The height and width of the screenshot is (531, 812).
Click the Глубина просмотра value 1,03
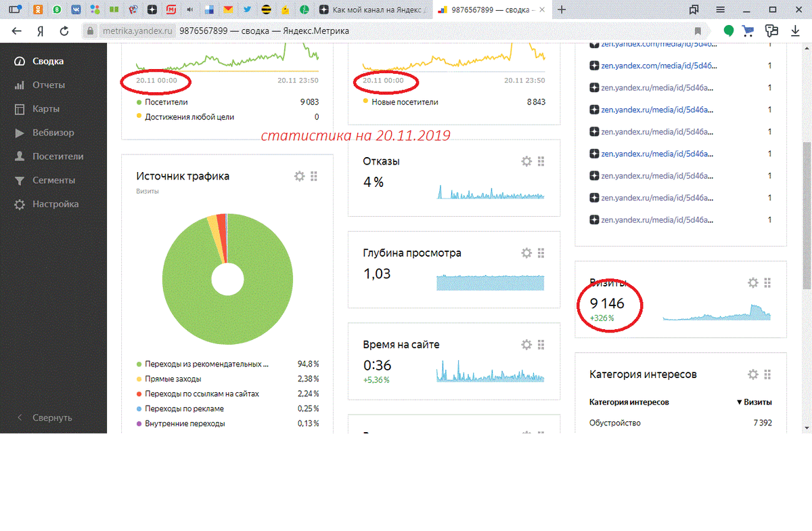pyautogui.click(x=377, y=274)
